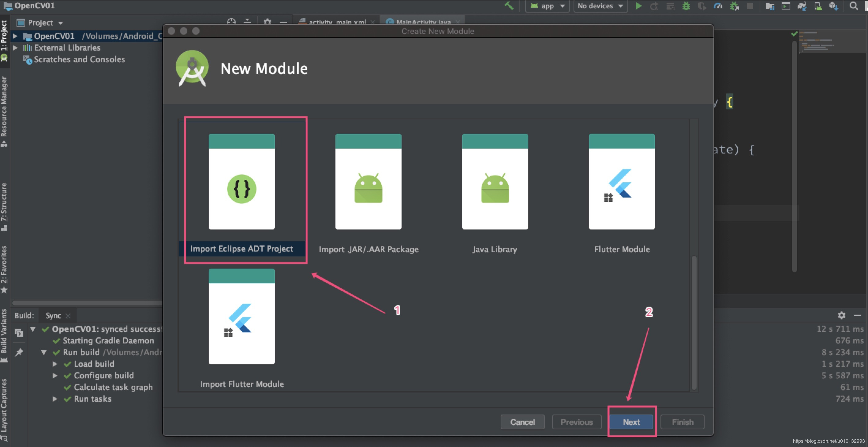Select the Java Library module card
The height and width of the screenshot is (447, 868).
coord(495,189)
